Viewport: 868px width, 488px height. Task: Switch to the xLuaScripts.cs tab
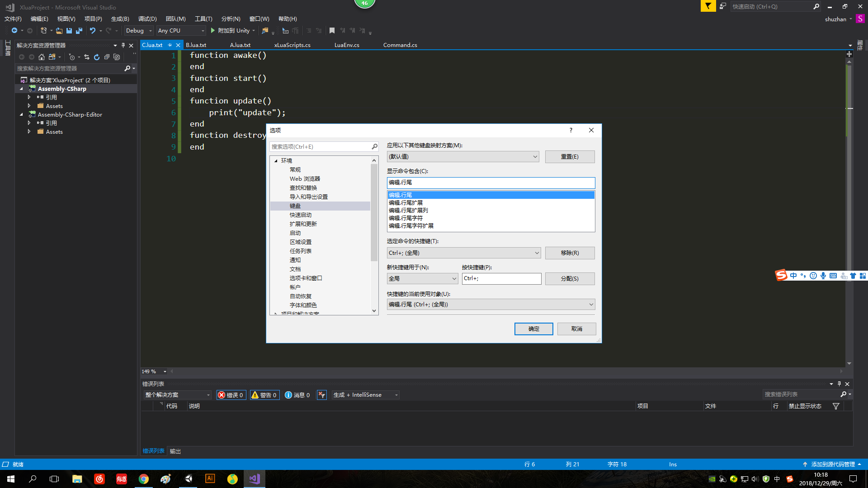[292, 45]
